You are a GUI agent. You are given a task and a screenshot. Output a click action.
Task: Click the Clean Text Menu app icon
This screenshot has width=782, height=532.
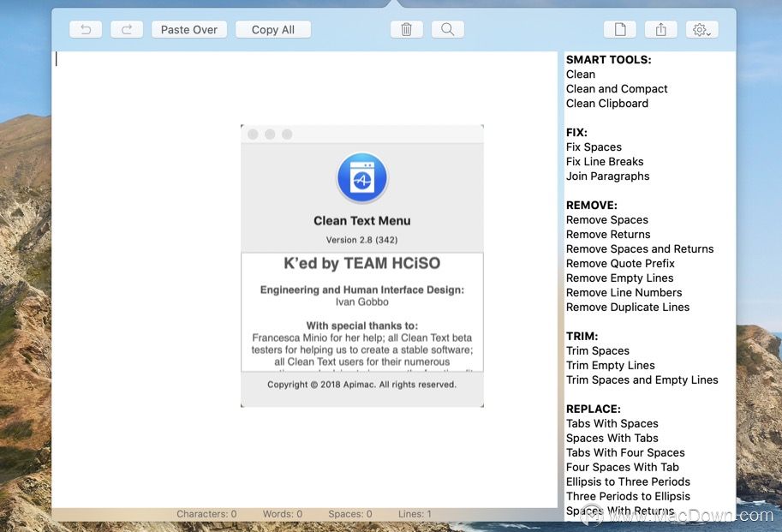[x=362, y=178]
